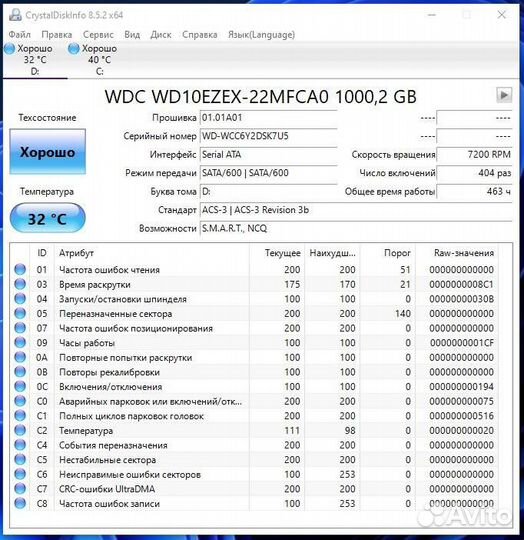Click status icon for attribute 05

click(x=20, y=313)
